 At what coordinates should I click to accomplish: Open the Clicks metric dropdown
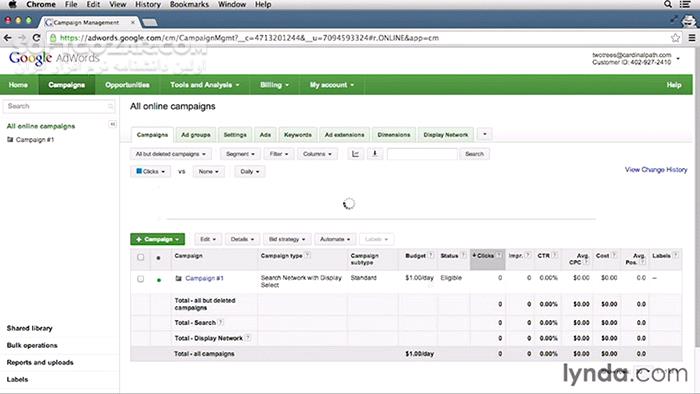tap(150, 171)
